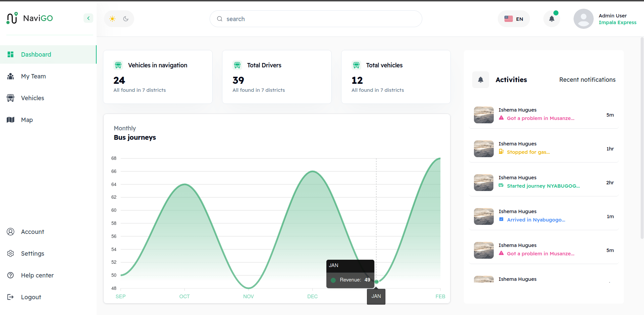This screenshot has height=315, width=644.
Task: Click the highlighted JAN axis label
Action: (x=376, y=297)
